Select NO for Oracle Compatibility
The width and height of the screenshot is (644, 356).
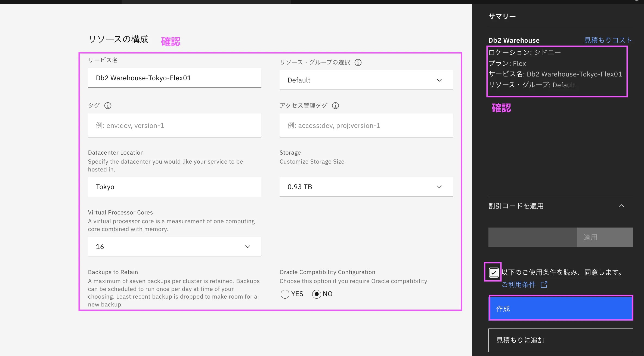(317, 294)
